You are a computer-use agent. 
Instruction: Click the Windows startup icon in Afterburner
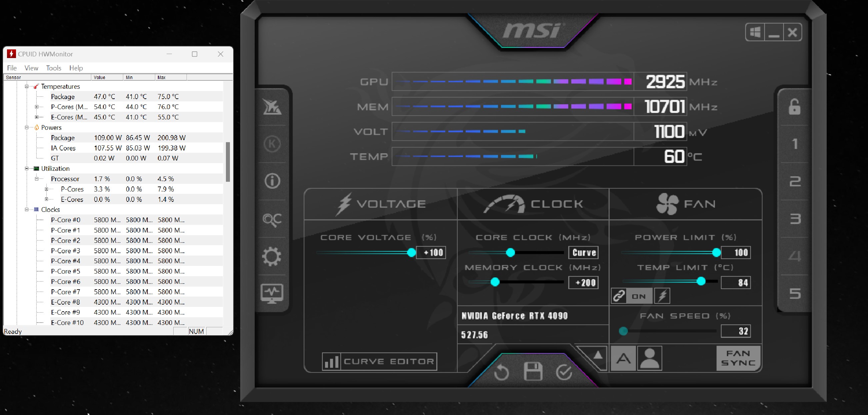click(x=755, y=32)
